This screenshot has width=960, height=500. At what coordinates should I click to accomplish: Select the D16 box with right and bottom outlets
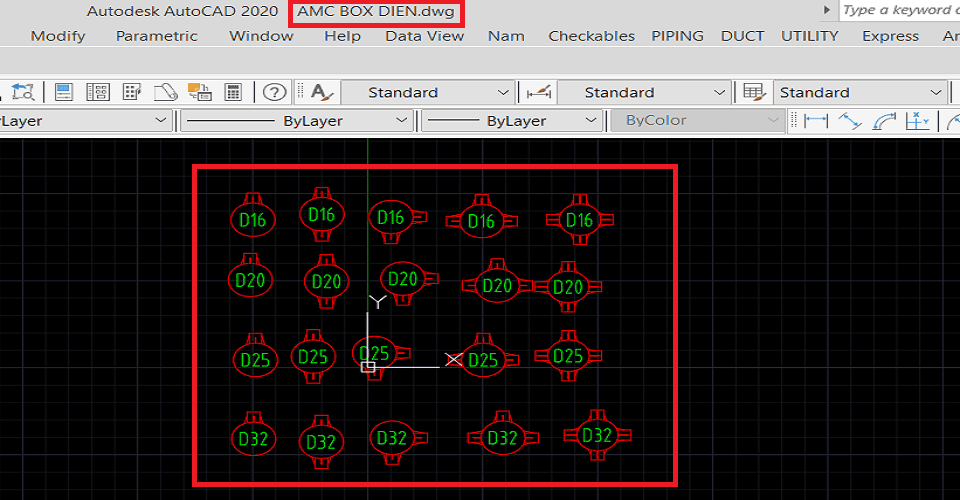coord(397,220)
